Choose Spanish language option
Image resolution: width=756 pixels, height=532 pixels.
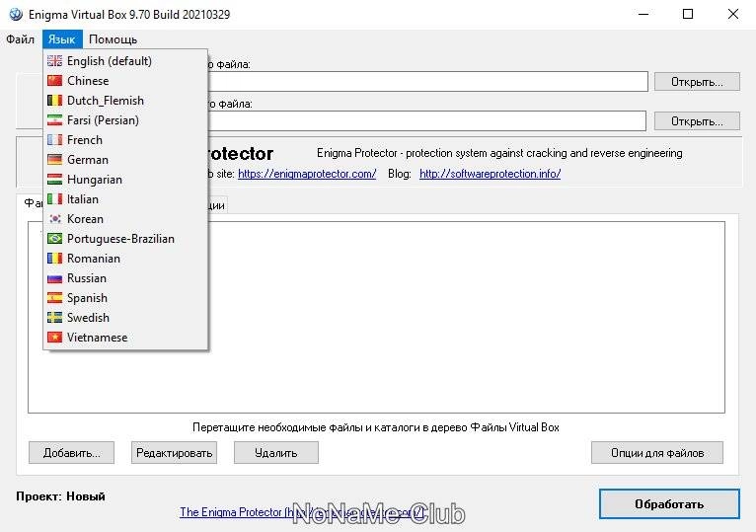pos(125,298)
